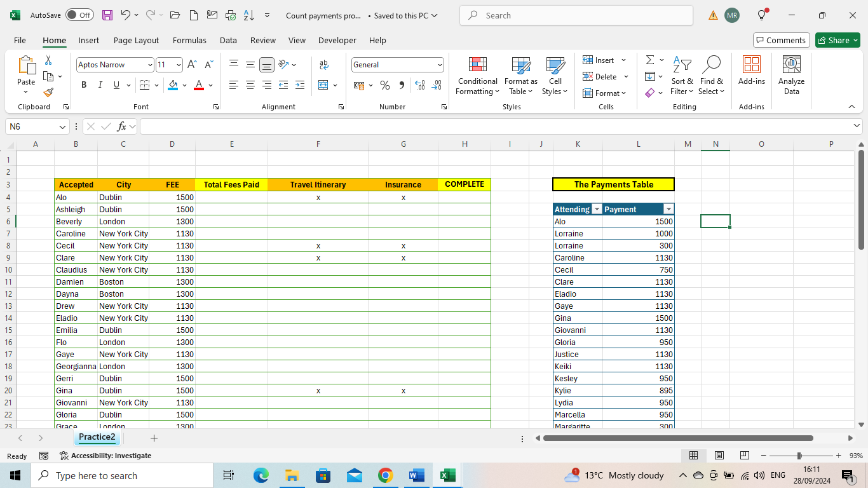Open the Attending filter dropdown arrow
Image resolution: width=868 pixels, height=488 pixels.
(597, 210)
